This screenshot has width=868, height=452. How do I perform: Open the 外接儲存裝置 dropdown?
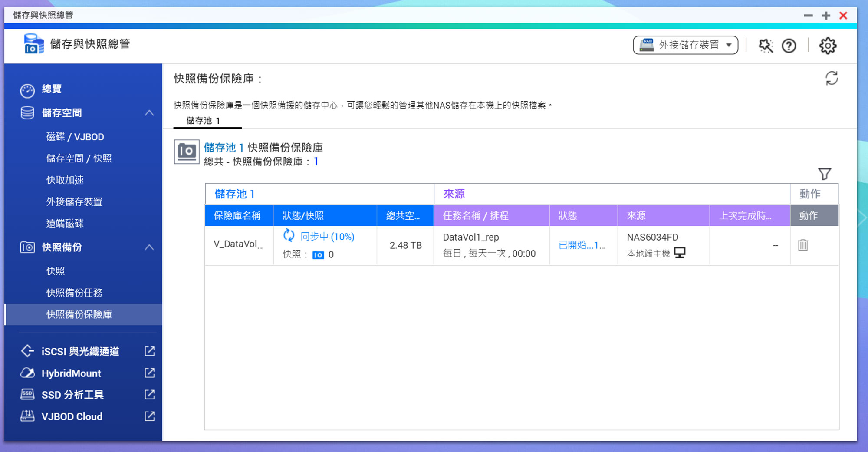pos(685,45)
